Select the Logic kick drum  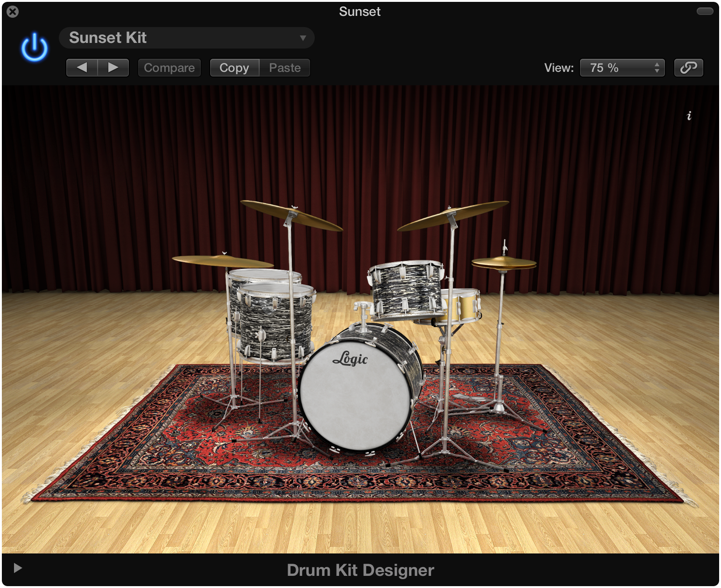tap(356, 397)
